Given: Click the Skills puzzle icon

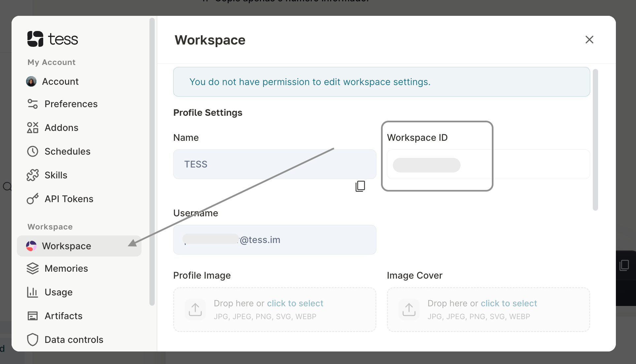Looking at the screenshot, I should [x=33, y=175].
